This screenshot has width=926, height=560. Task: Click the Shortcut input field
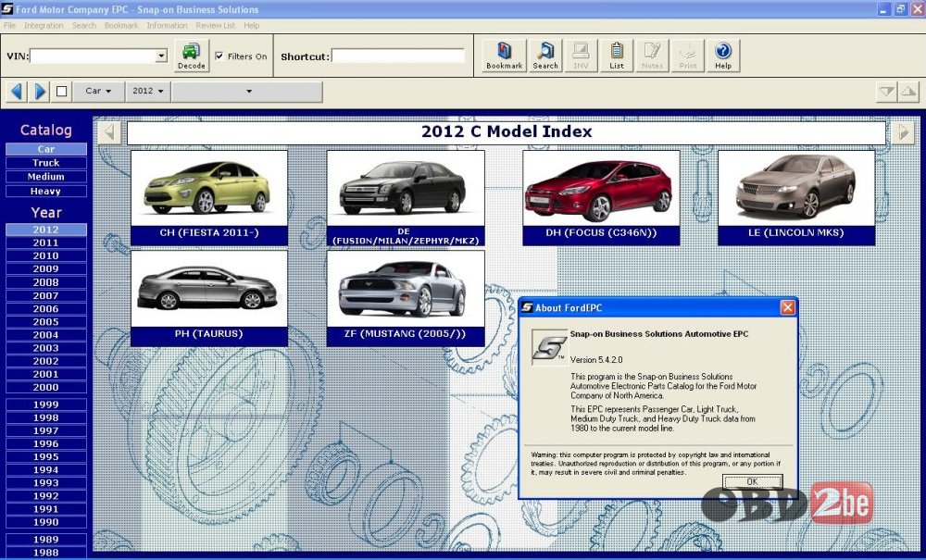tap(398, 56)
